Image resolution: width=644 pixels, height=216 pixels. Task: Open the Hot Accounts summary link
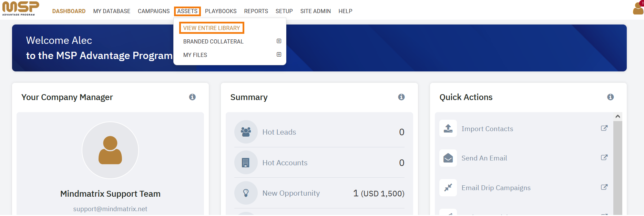285,163
